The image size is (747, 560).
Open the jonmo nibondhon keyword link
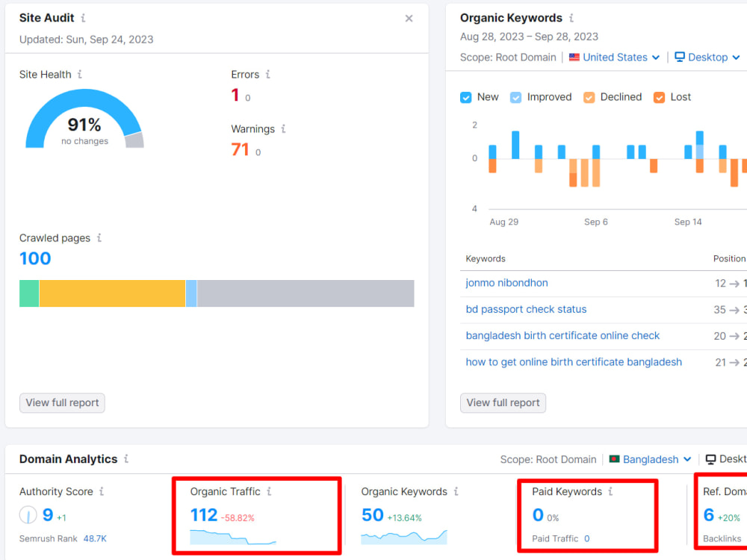pyautogui.click(x=506, y=283)
